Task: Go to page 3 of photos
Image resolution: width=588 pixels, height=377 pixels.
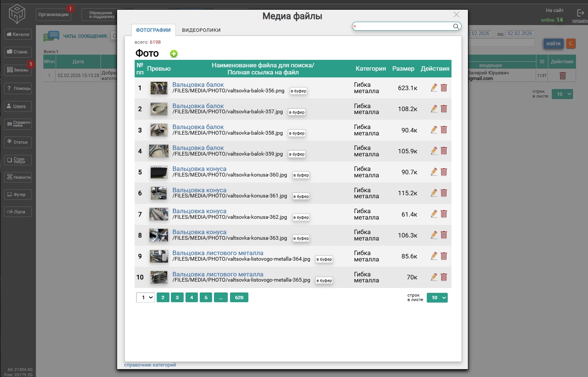Action: 177,298
